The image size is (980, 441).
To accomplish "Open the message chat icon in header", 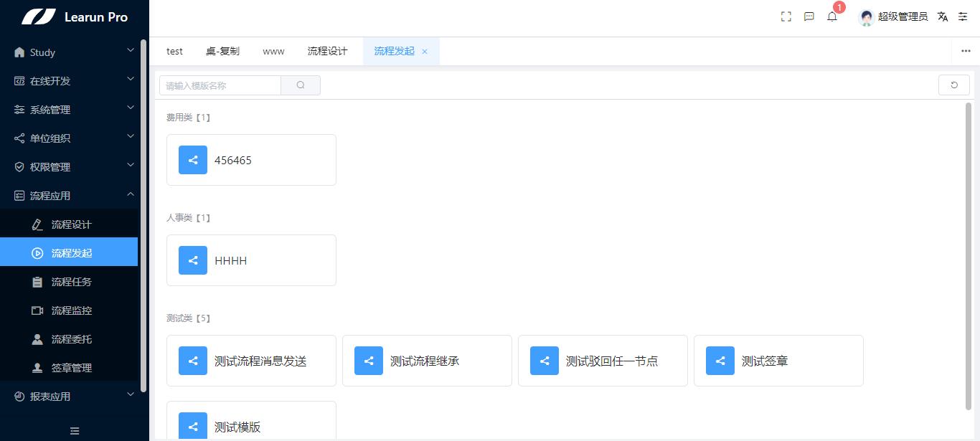I will tap(809, 16).
